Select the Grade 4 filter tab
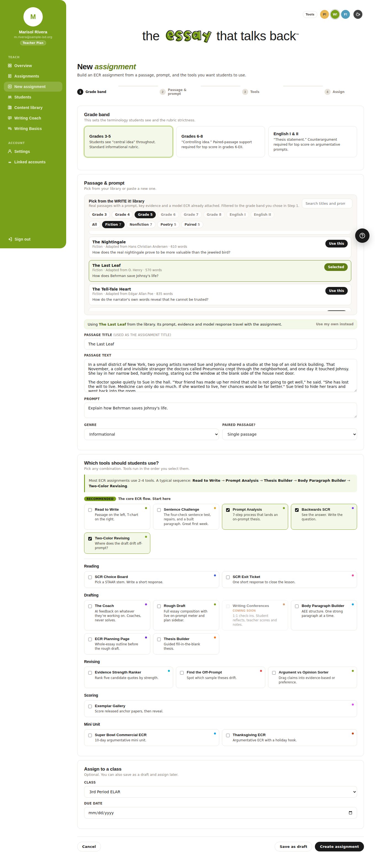The height and width of the screenshot is (868, 375). (x=122, y=215)
